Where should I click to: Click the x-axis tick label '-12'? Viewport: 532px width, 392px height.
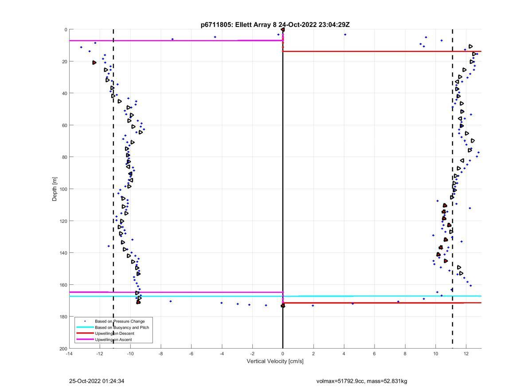(100, 354)
